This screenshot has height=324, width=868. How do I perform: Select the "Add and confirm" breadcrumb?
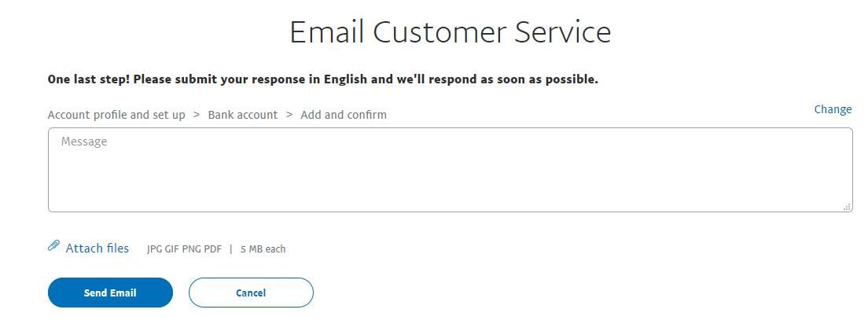pos(344,115)
